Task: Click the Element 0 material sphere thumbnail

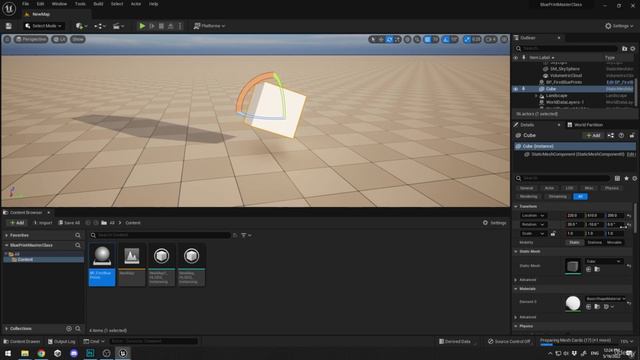Action: point(573,304)
